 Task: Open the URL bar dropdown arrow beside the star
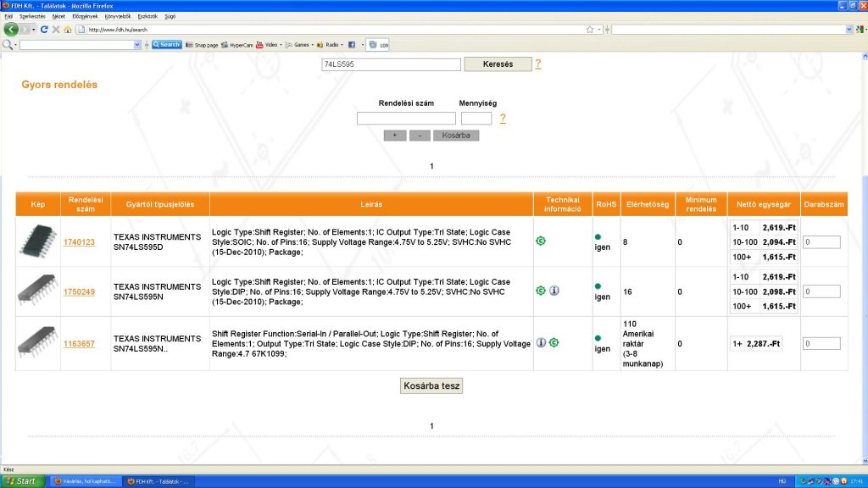[x=599, y=30]
